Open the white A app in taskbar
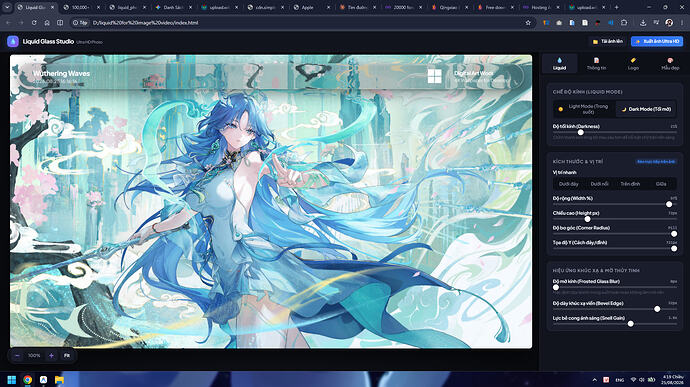The height and width of the screenshot is (387, 690). 44,380
